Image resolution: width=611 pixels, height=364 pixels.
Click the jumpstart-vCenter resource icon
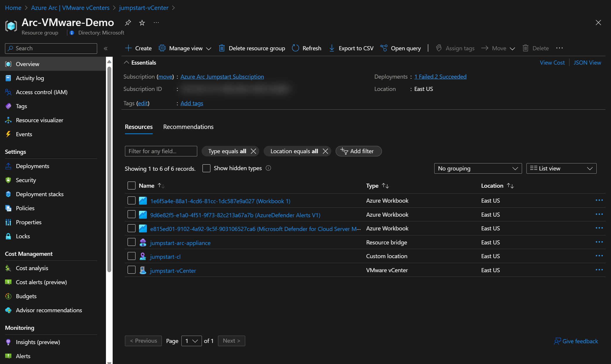click(143, 270)
